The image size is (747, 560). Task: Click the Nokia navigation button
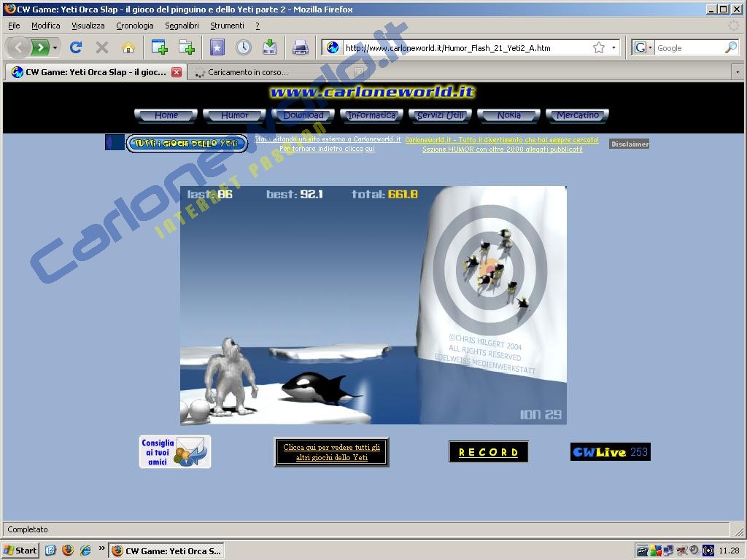tap(508, 115)
